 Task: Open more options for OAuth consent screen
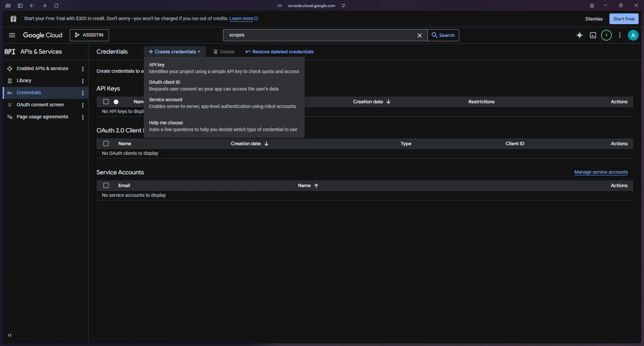tap(83, 105)
